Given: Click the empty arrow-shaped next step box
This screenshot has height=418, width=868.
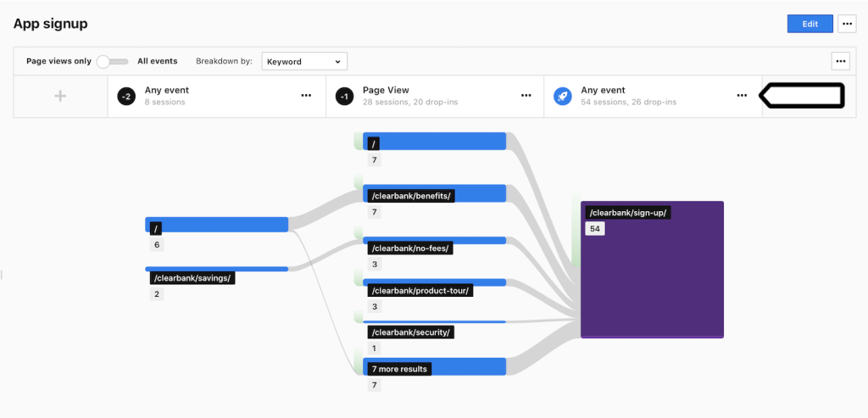Looking at the screenshot, I should click(x=801, y=96).
